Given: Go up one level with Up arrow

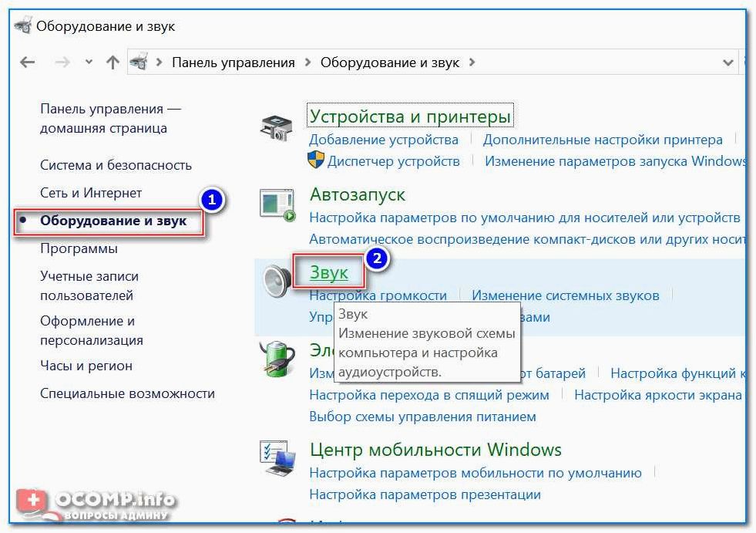Looking at the screenshot, I should 113,62.
